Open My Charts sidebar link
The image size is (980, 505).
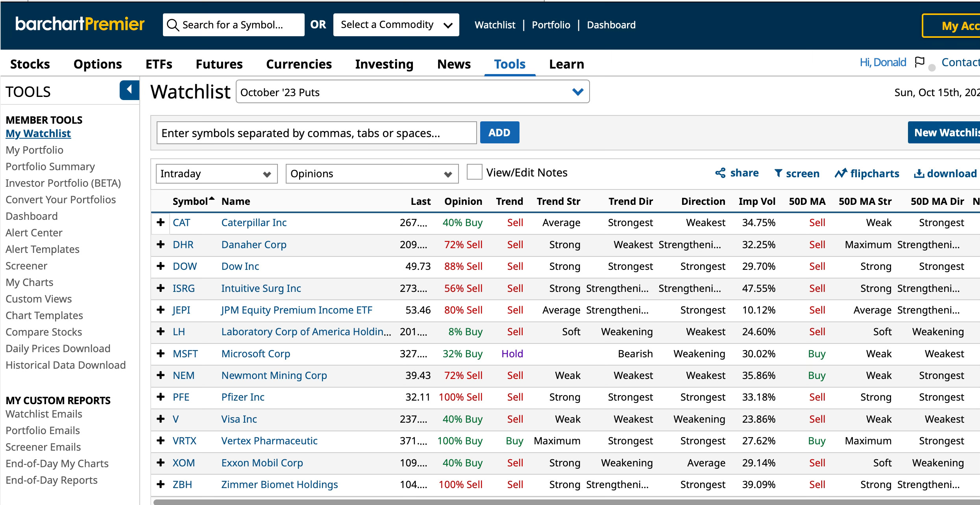[30, 282]
